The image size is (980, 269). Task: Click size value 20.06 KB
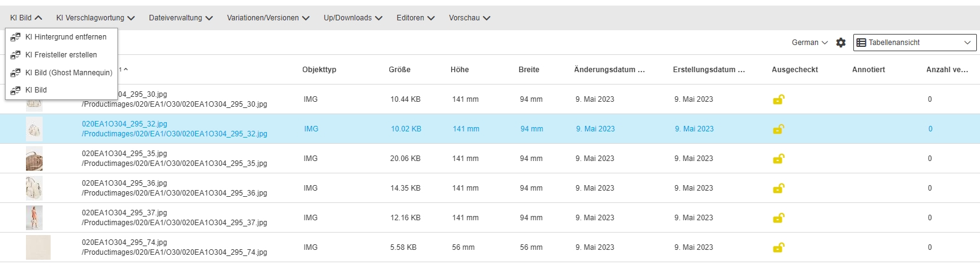click(x=405, y=159)
